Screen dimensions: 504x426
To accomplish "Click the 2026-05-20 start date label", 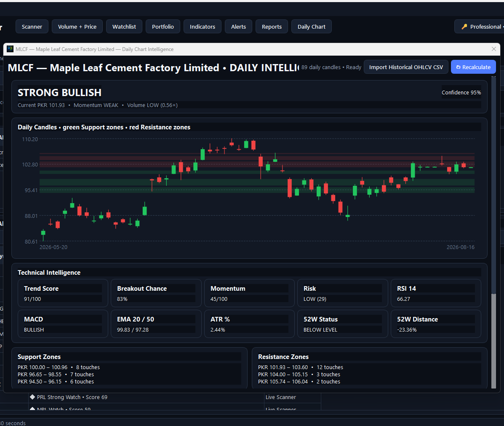I will click(x=53, y=247).
